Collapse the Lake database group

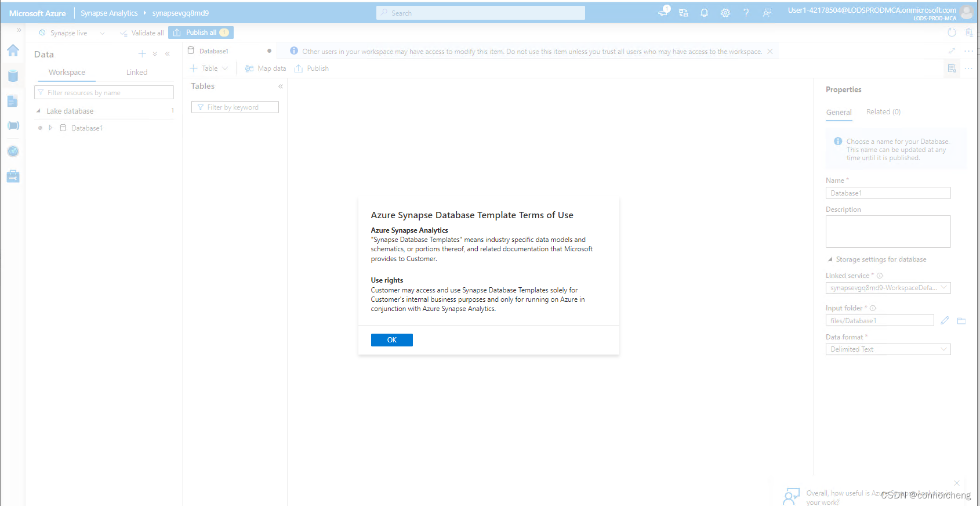pyautogui.click(x=38, y=111)
